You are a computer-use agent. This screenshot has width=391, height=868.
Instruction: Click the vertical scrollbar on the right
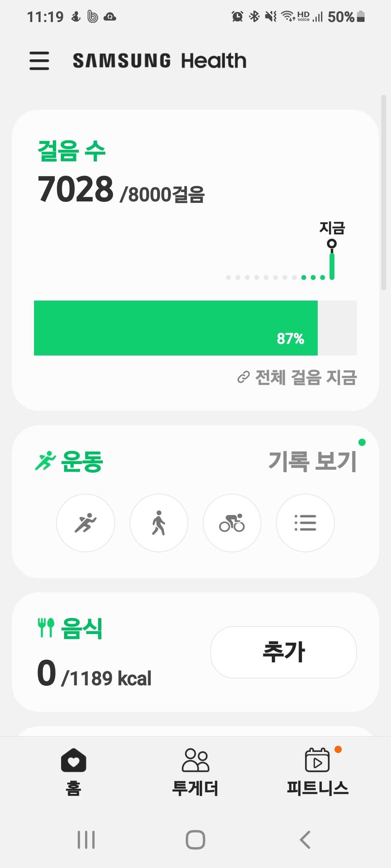point(383,192)
